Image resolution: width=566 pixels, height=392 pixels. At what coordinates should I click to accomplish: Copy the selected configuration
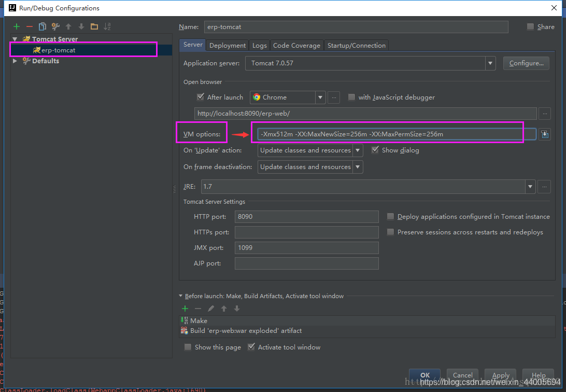pos(42,26)
